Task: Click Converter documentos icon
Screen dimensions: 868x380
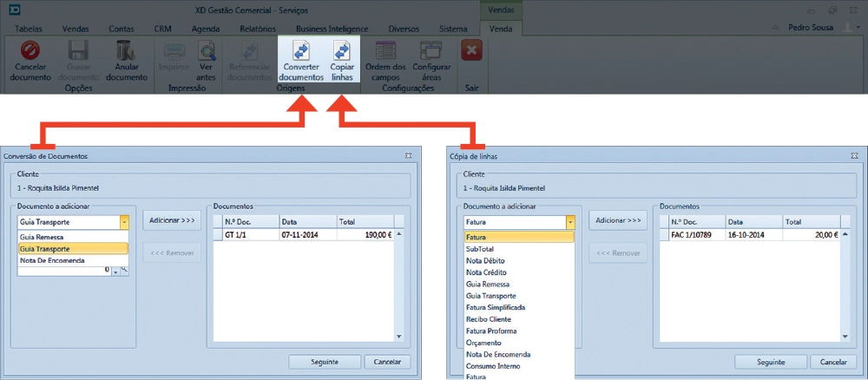Action: point(301,51)
